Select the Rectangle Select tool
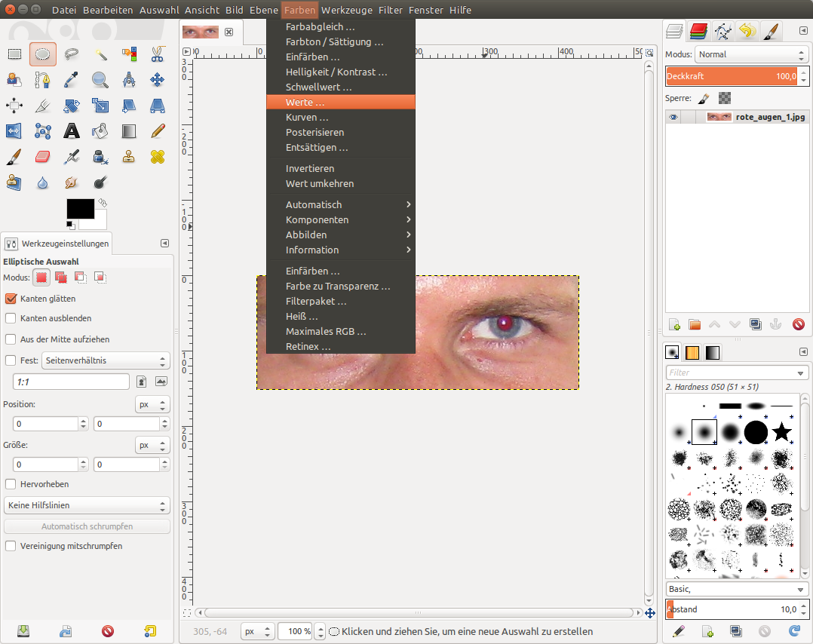 coord(14,54)
